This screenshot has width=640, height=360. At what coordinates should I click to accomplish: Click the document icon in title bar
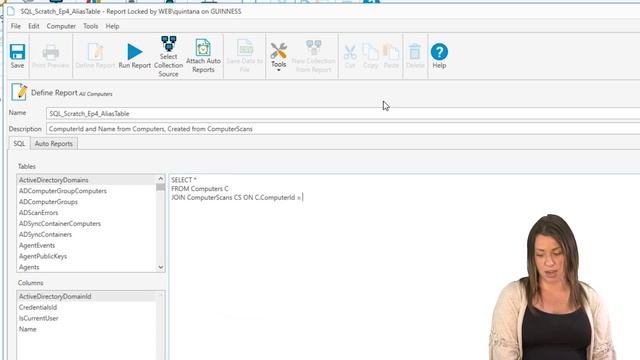click(x=11, y=11)
